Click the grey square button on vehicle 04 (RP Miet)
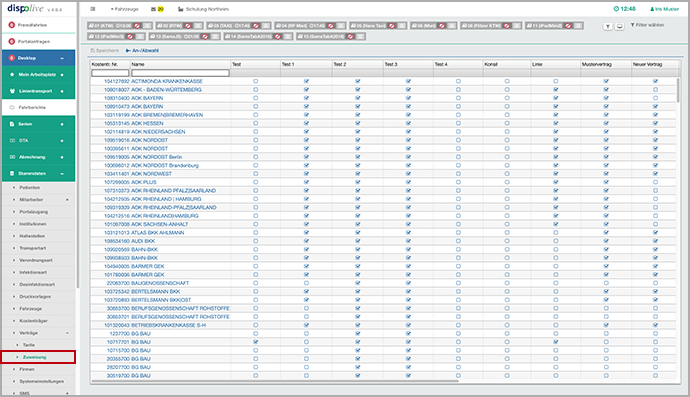Viewport: 690px width, 397px height. 341,26
